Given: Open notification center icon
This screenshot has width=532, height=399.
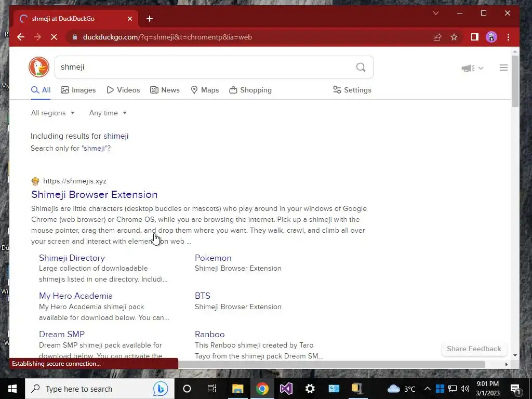Looking at the screenshot, I should pyautogui.click(x=515, y=389).
